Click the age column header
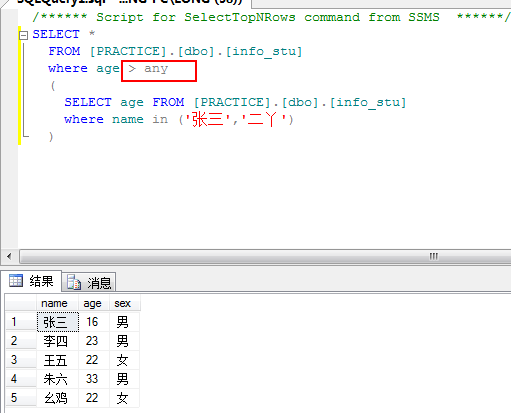This screenshot has width=511, height=413. (94, 303)
